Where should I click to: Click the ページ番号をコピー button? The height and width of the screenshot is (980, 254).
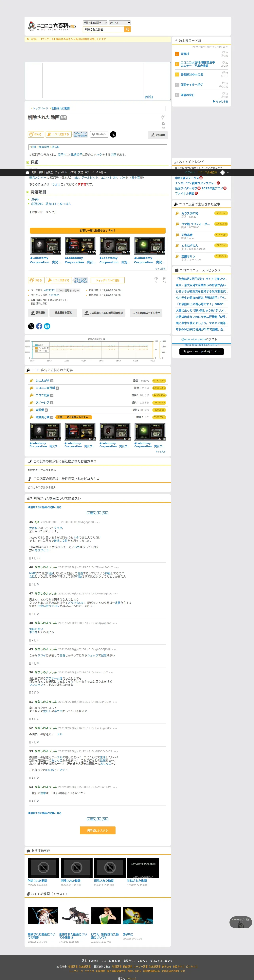[x=68, y=290]
